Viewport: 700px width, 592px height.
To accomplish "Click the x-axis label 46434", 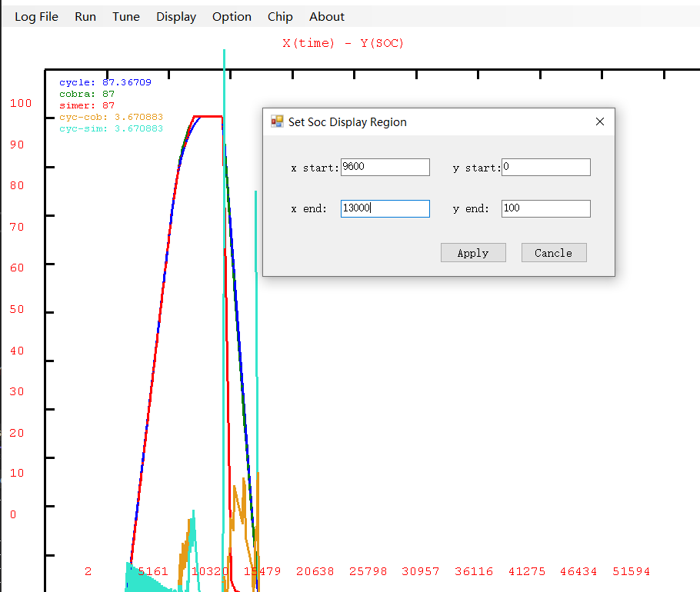I will click(578, 571).
